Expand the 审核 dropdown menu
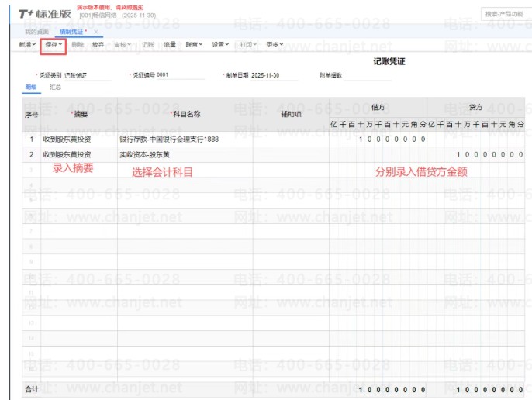The height and width of the screenshot is (400, 532). click(123, 44)
